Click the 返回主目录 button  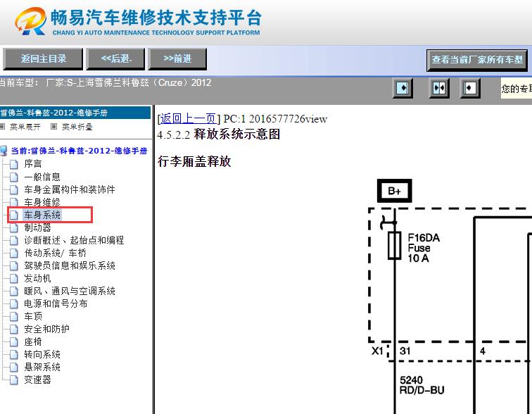(x=43, y=59)
